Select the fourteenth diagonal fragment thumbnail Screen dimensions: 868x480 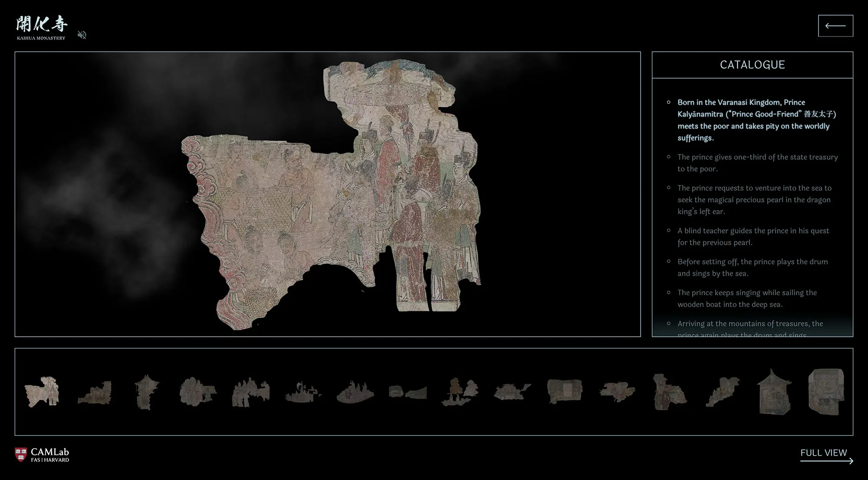tap(723, 392)
